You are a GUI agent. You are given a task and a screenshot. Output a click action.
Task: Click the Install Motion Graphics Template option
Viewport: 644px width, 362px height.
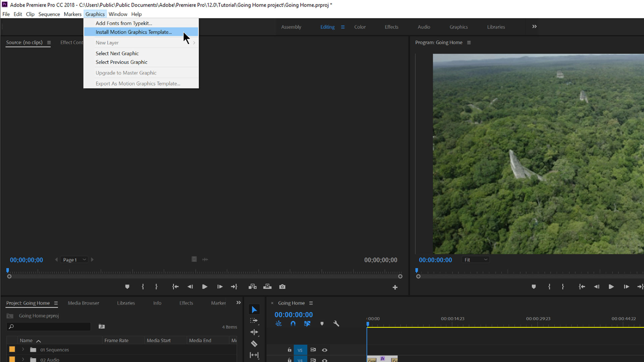tap(133, 32)
